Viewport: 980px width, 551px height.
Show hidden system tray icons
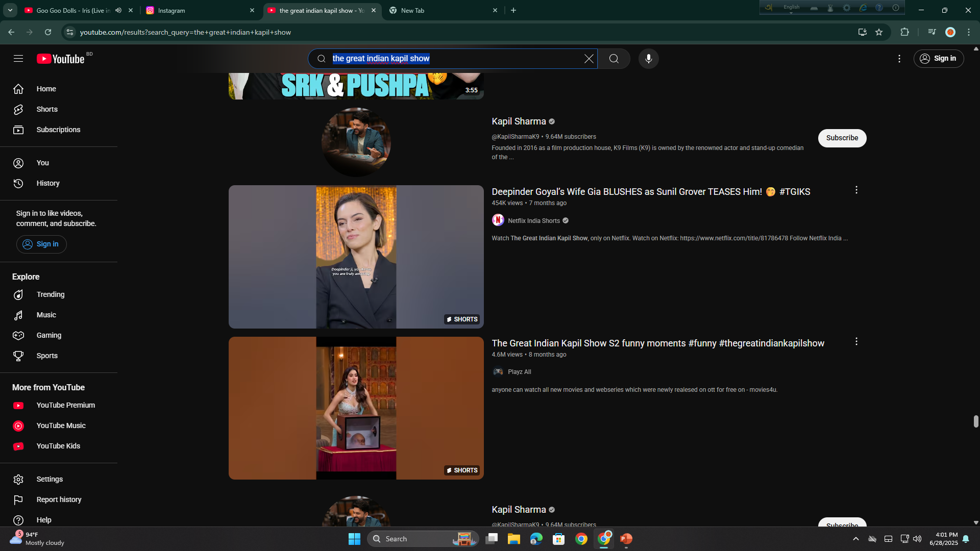[856, 539]
